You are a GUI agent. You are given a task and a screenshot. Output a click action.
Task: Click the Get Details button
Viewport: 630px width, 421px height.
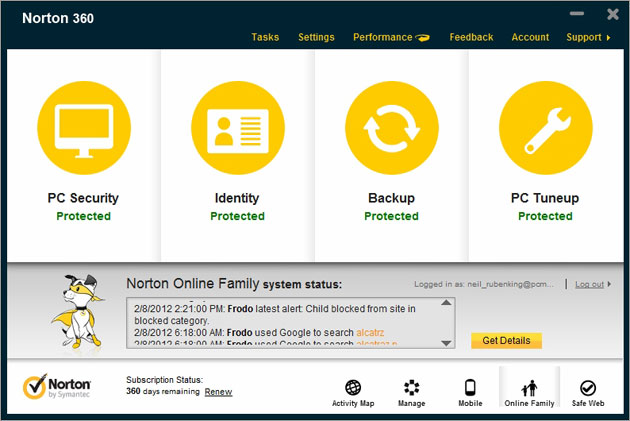point(506,341)
